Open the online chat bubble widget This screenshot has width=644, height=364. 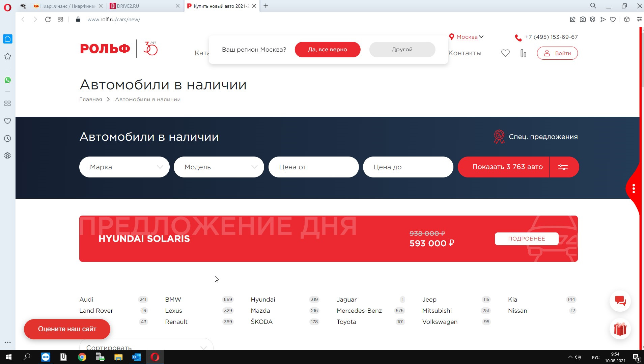pos(620,301)
